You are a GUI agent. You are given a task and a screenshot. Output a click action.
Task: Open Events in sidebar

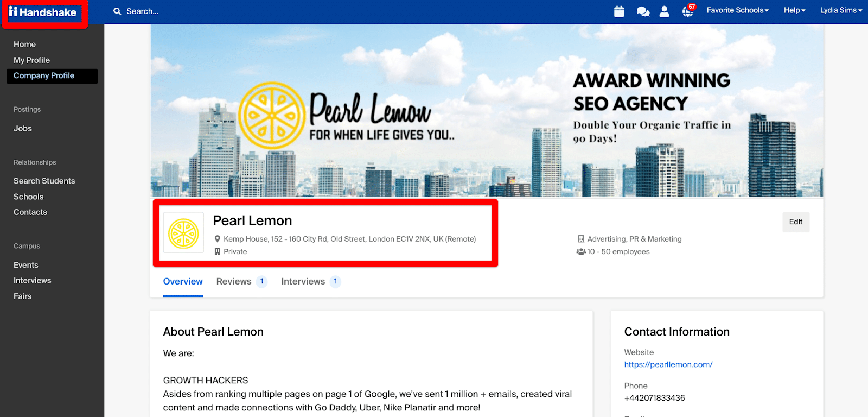click(26, 265)
